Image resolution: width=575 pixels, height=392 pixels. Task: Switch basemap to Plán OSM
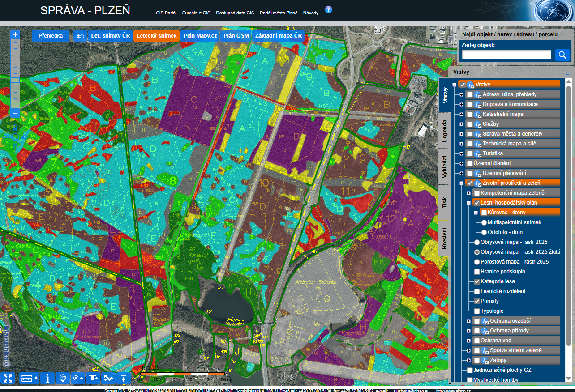[236, 36]
